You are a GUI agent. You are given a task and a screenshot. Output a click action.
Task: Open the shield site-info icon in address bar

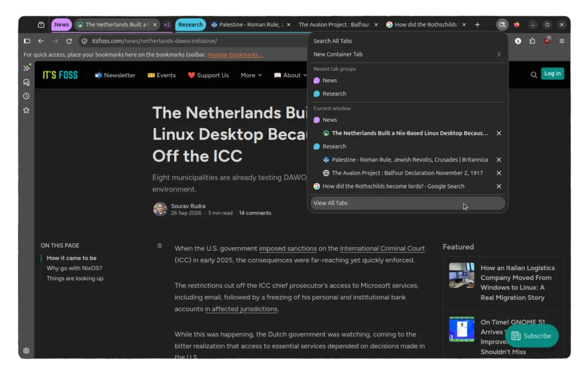[x=84, y=41]
